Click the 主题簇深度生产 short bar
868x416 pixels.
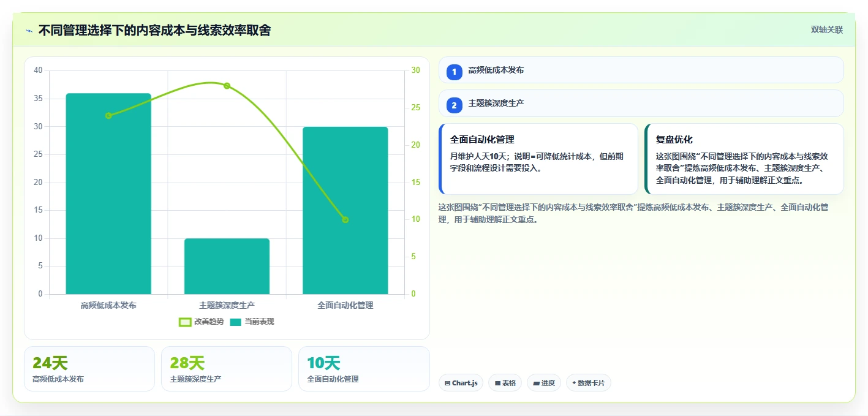(227, 267)
